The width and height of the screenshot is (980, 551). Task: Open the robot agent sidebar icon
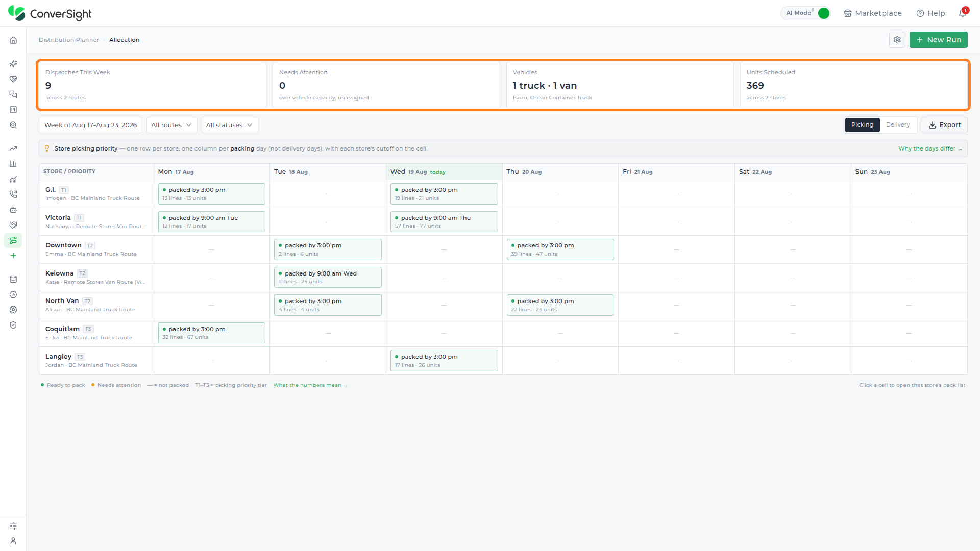pyautogui.click(x=13, y=210)
